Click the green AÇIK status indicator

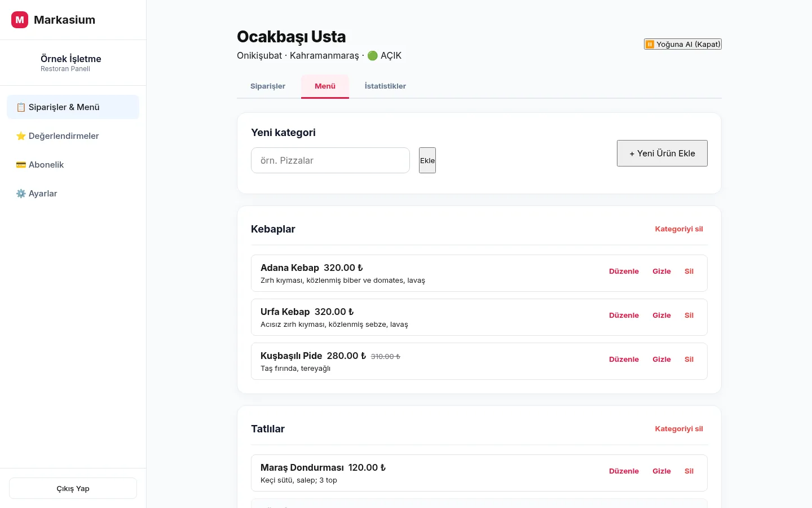385,55
